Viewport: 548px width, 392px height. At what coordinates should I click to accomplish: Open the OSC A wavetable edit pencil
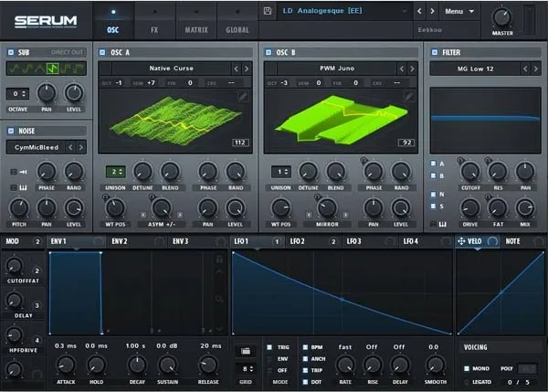click(x=243, y=96)
